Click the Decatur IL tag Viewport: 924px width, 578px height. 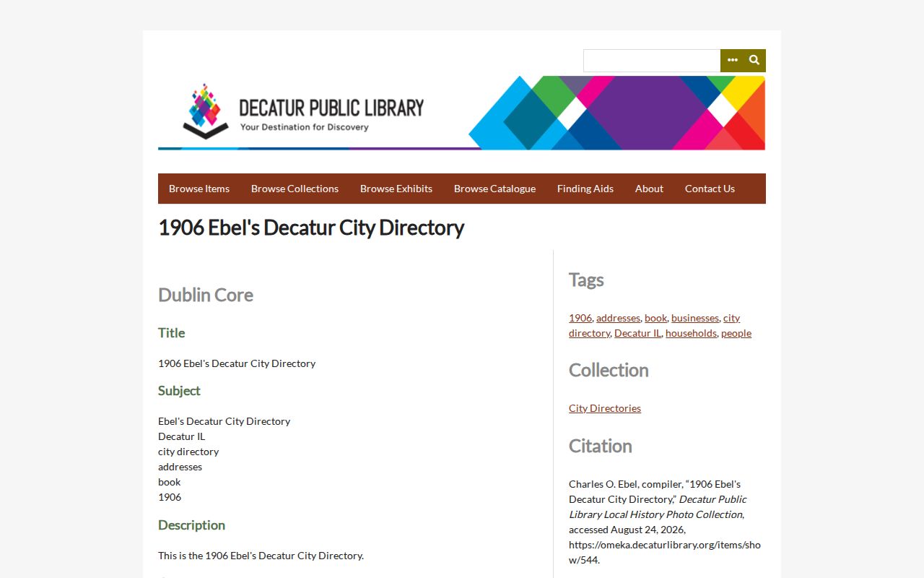point(637,333)
